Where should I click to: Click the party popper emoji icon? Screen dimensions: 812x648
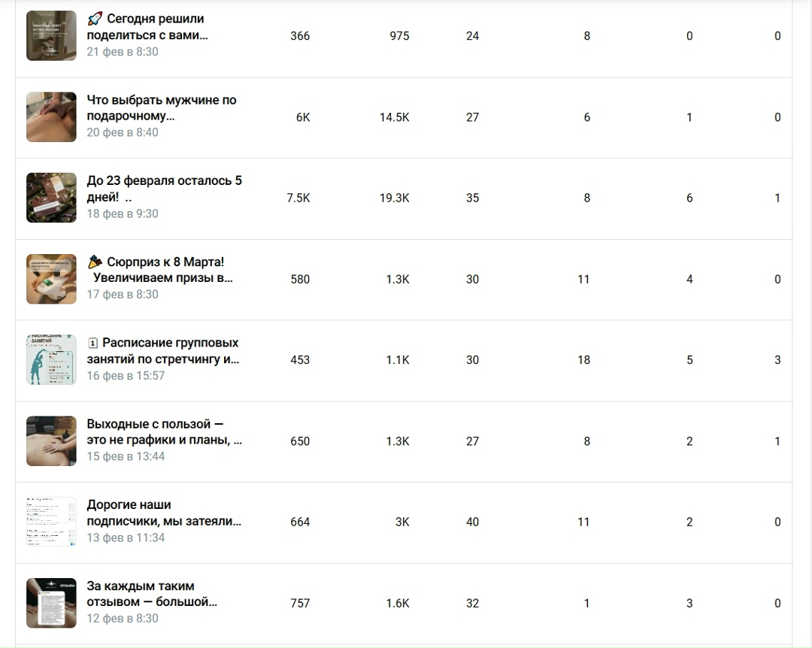coord(95,262)
